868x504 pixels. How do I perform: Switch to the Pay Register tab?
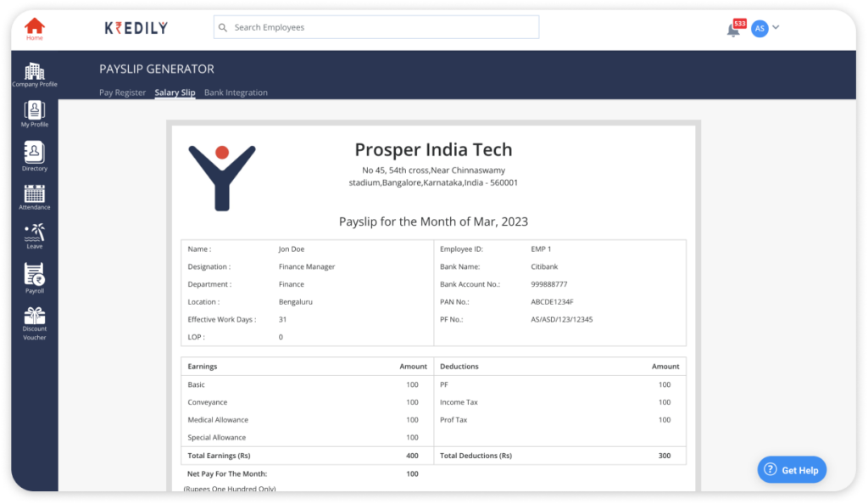click(x=122, y=92)
